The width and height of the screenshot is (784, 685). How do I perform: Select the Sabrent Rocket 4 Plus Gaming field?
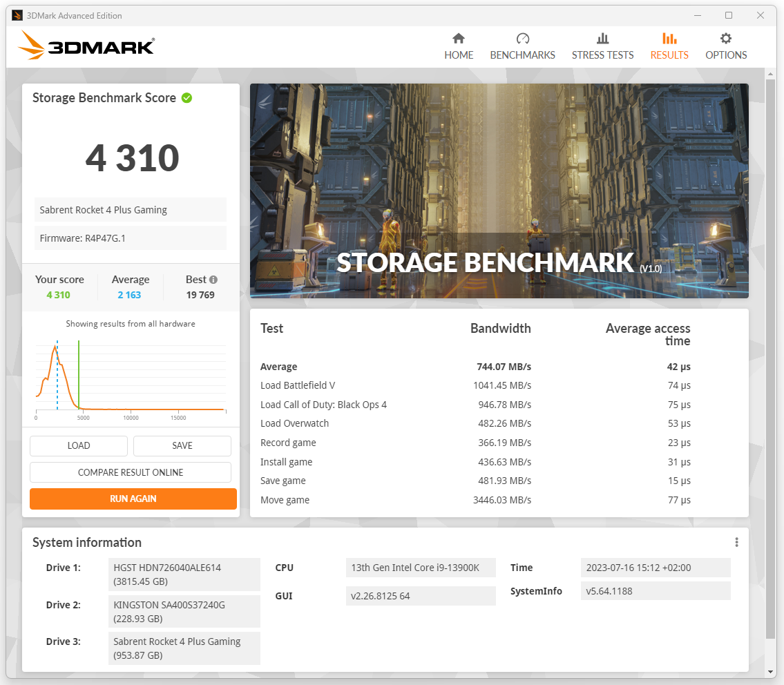tap(130, 210)
